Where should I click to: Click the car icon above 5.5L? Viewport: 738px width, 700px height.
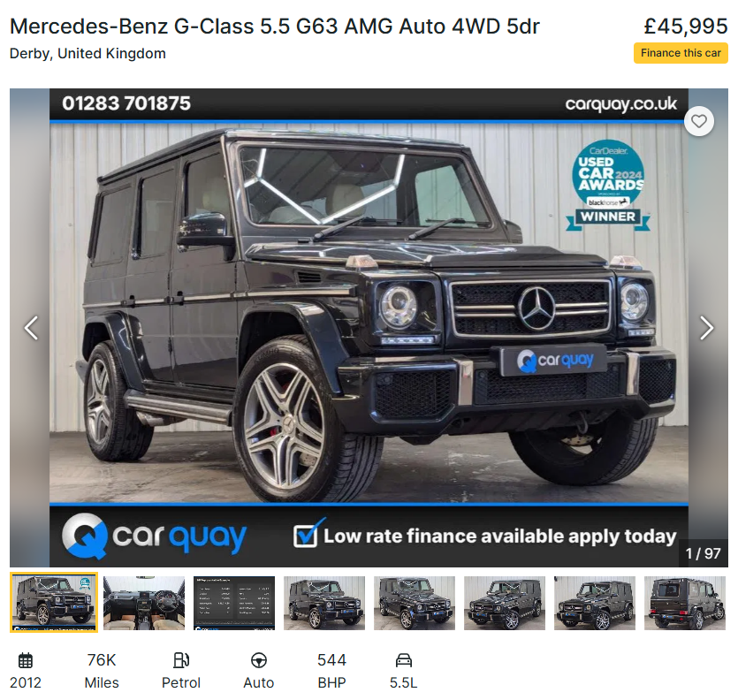(x=403, y=660)
